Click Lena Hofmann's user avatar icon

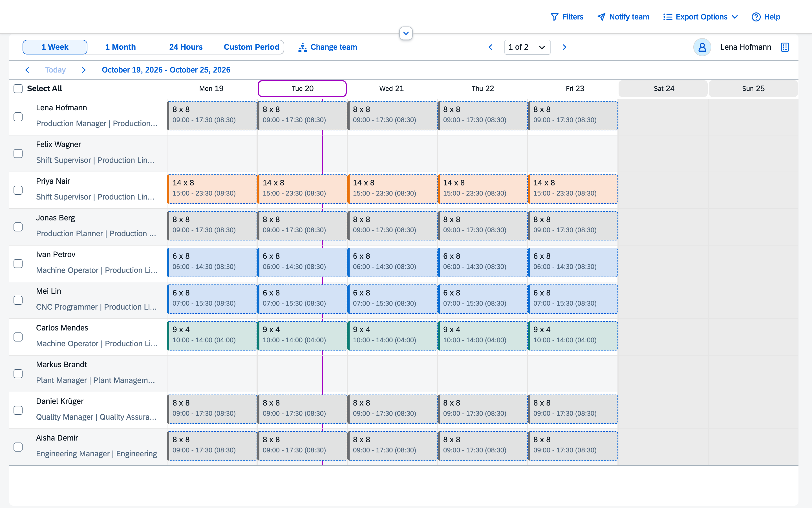pos(702,47)
